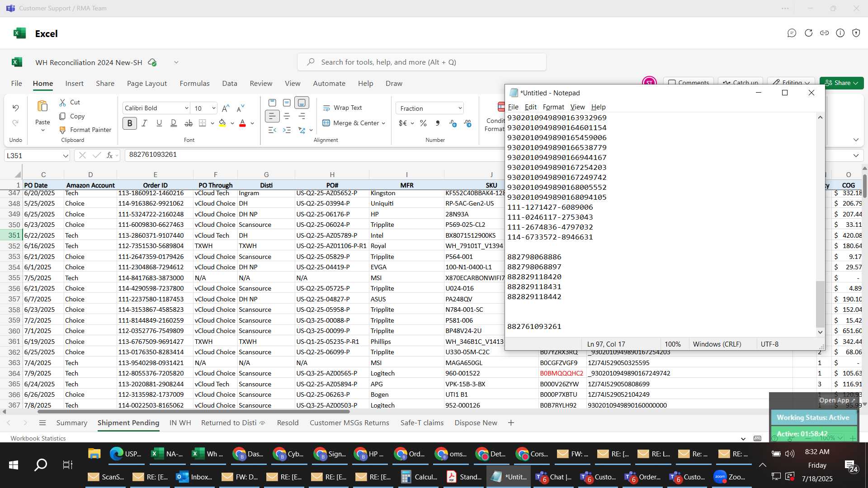The width and height of the screenshot is (868, 488).
Task: Click the second Number-group decimal places icon
Action: [468, 123]
